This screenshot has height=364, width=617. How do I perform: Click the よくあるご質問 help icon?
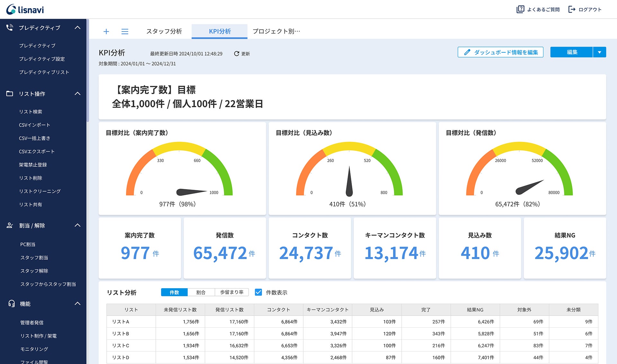click(x=520, y=9)
